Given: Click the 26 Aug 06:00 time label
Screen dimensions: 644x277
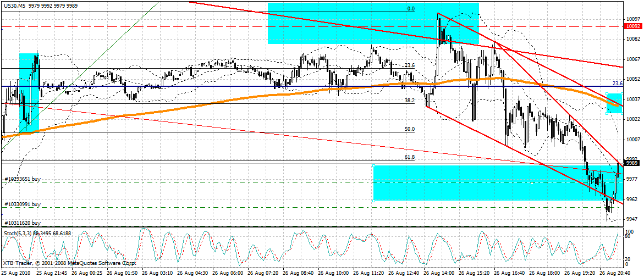Looking at the screenshot, I should (x=228, y=273).
